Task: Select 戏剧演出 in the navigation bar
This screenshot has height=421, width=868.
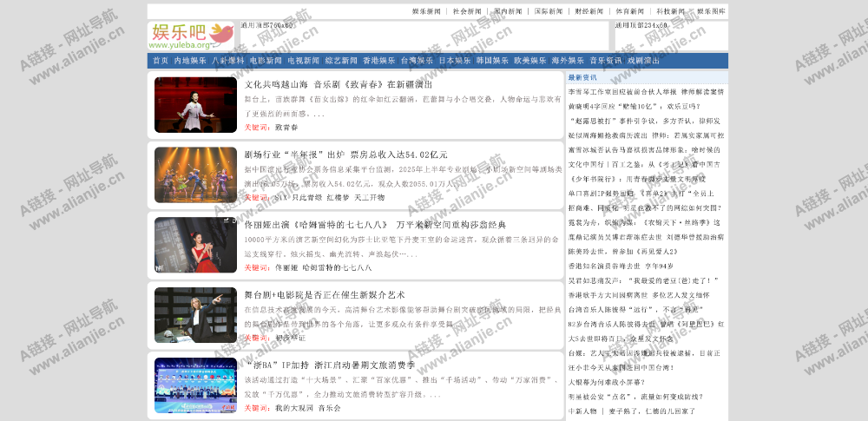Action: [643, 61]
